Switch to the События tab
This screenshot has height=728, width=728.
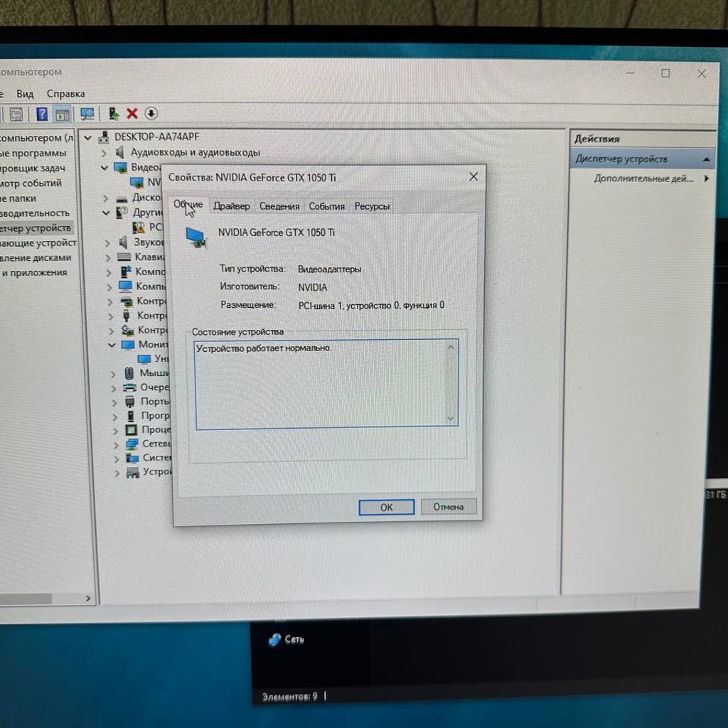coord(327,206)
